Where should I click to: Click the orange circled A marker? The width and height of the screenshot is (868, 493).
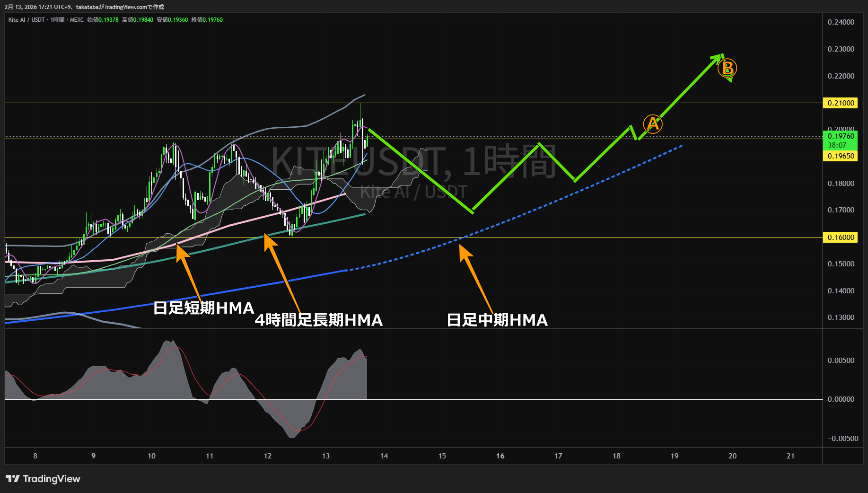(x=653, y=124)
